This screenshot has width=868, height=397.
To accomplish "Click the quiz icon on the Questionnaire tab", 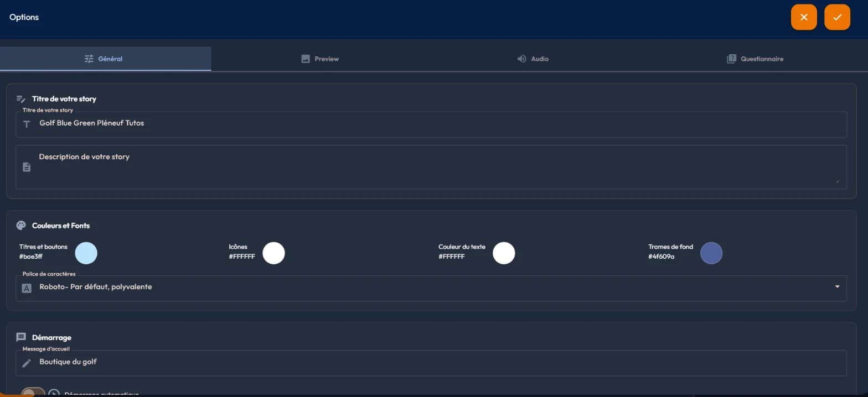I will pos(731,59).
